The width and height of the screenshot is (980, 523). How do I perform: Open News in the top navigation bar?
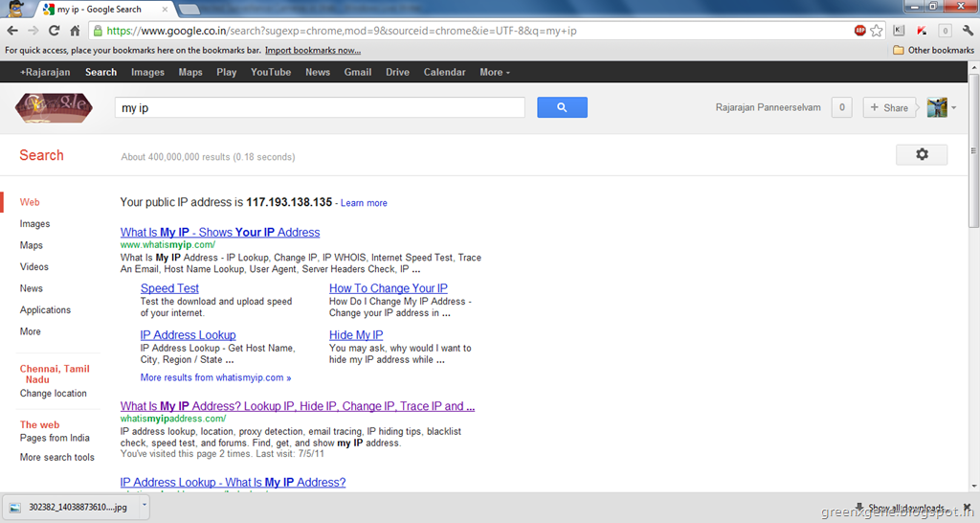click(318, 72)
